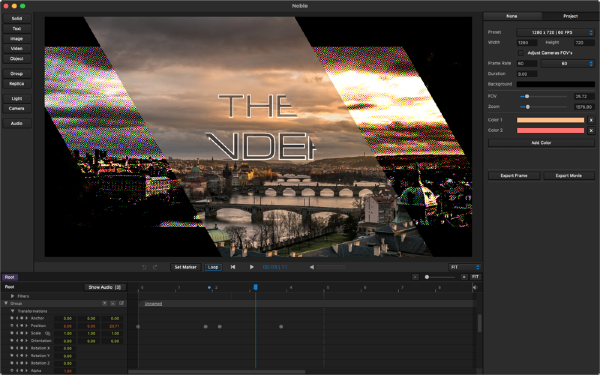Viewport: 600px width, 375px height.
Task: Expand the Filters disclosure triangle
Action: click(x=12, y=296)
